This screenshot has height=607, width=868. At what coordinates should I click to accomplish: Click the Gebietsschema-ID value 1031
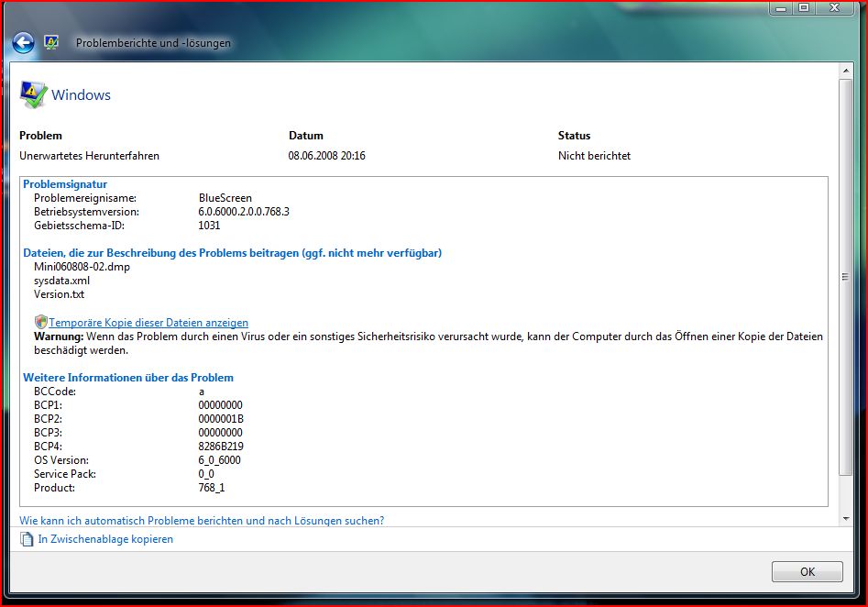click(209, 226)
